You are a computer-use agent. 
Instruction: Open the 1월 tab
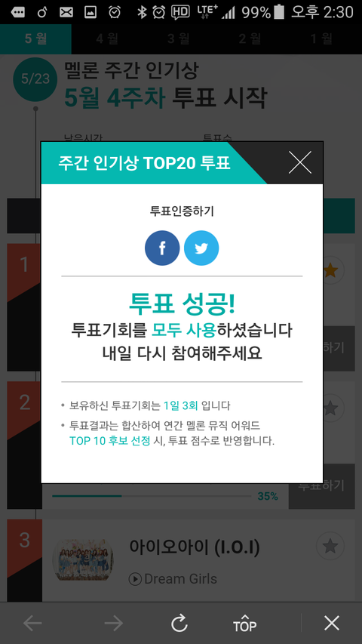coord(321,39)
